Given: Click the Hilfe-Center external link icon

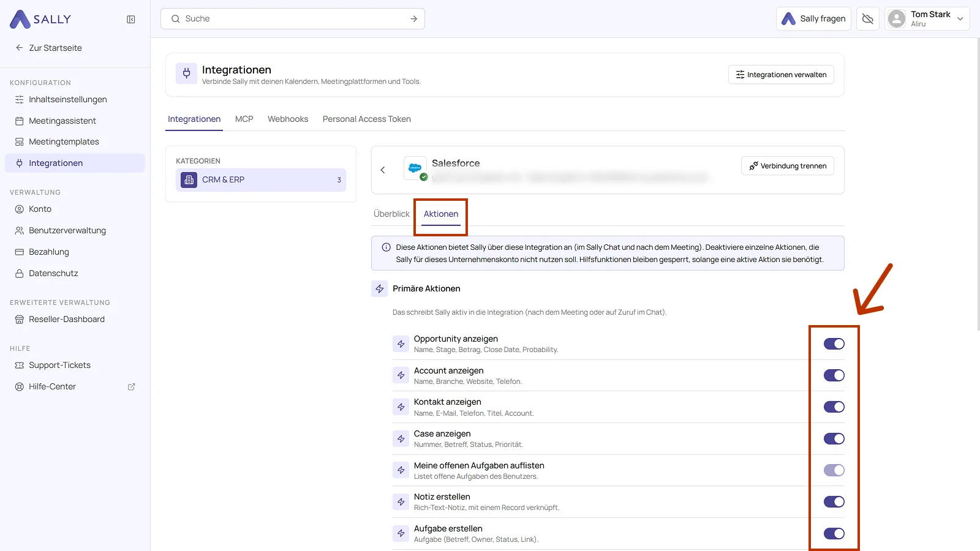Looking at the screenshot, I should tap(131, 387).
